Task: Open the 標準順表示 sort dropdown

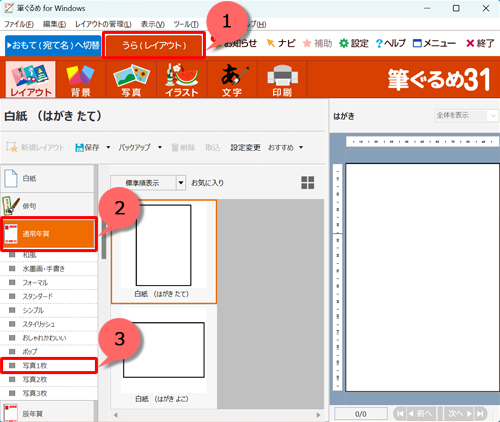Action: click(148, 183)
